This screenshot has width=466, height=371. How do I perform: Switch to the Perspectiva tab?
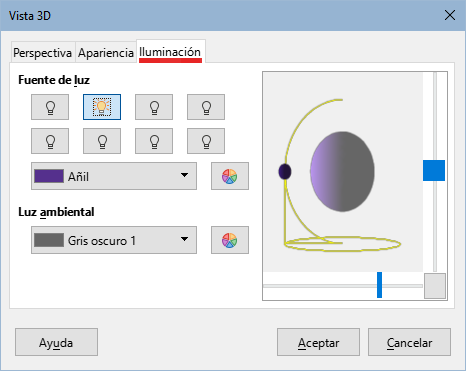click(x=43, y=53)
